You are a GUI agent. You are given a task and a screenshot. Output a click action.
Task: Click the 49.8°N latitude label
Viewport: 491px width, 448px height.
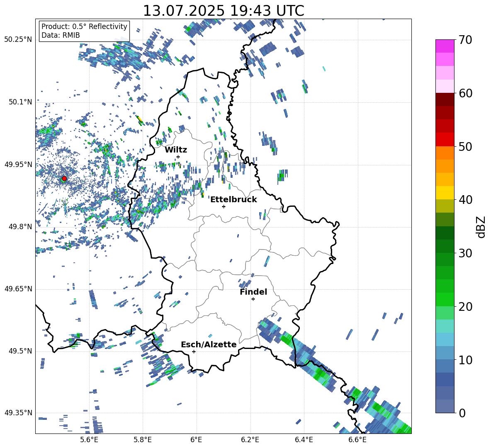pos(20,227)
